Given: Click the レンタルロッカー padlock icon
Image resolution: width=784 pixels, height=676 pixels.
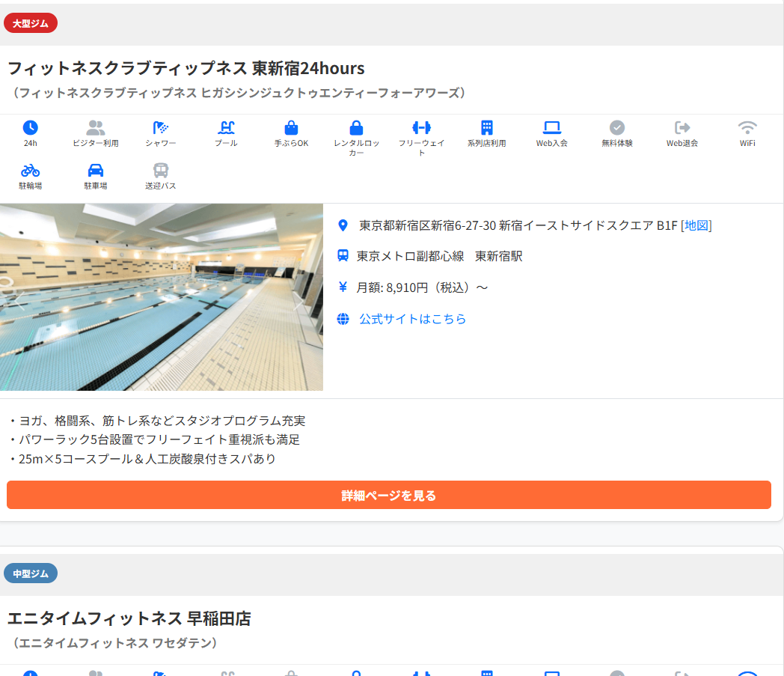Looking at the screenshot, I should point(356,127).
